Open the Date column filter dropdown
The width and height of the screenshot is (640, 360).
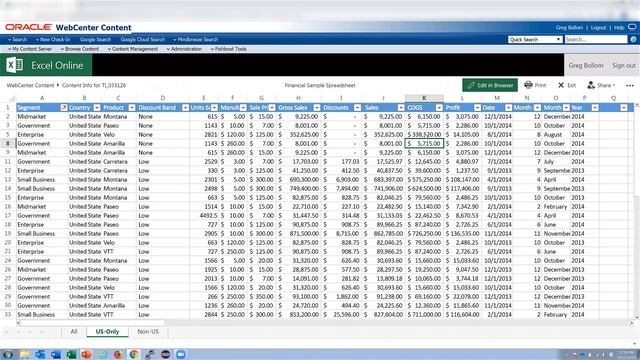pyautogui.click(x=509, y=107)
